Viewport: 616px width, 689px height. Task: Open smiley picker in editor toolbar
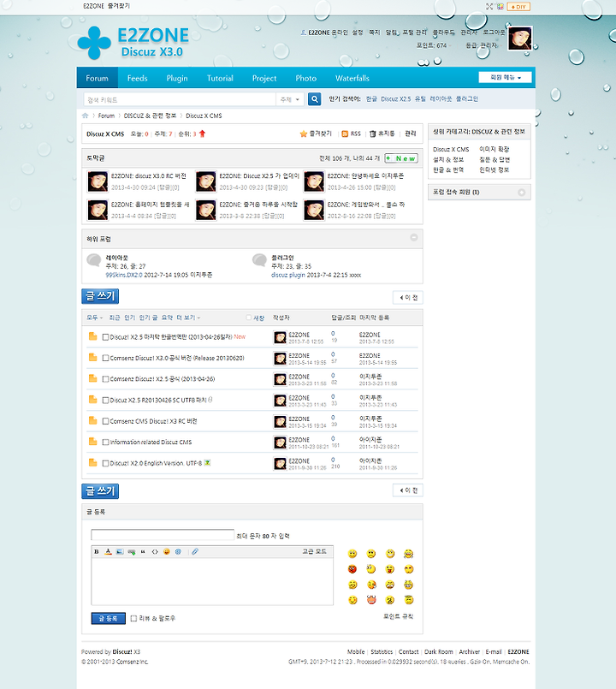(x=167, y=551)
